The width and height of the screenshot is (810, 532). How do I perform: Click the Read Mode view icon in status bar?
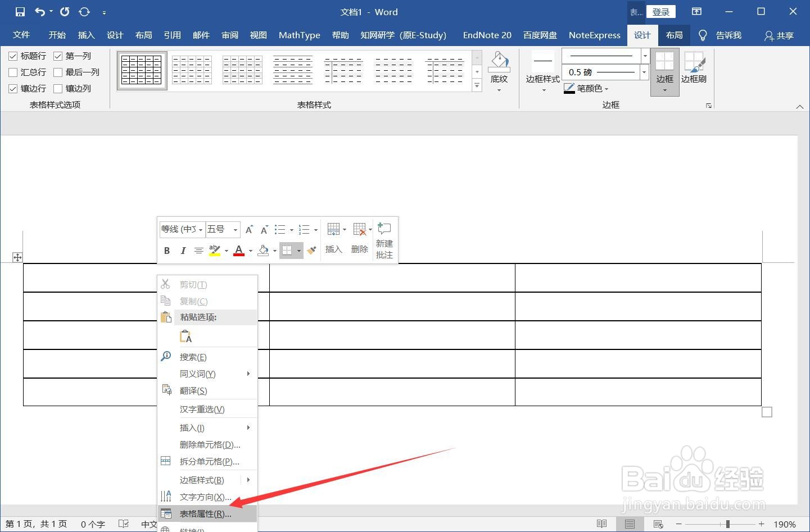tap(602, 524)
